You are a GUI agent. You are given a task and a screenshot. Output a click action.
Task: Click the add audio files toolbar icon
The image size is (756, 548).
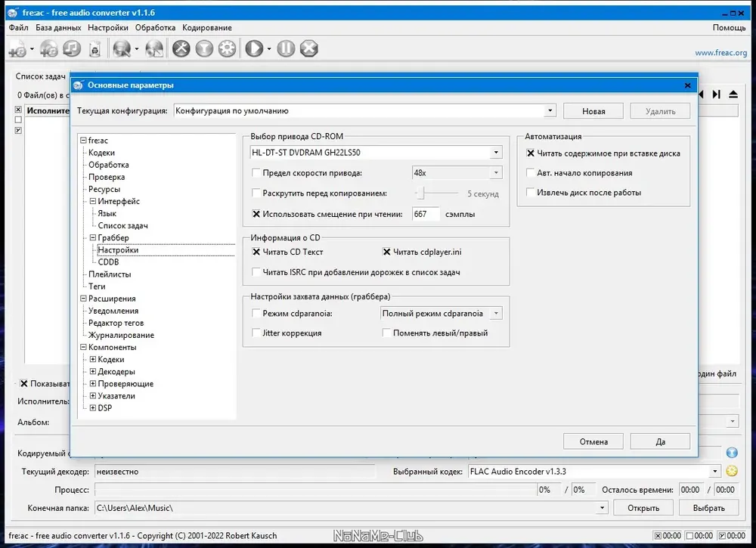tap(17, 49)
